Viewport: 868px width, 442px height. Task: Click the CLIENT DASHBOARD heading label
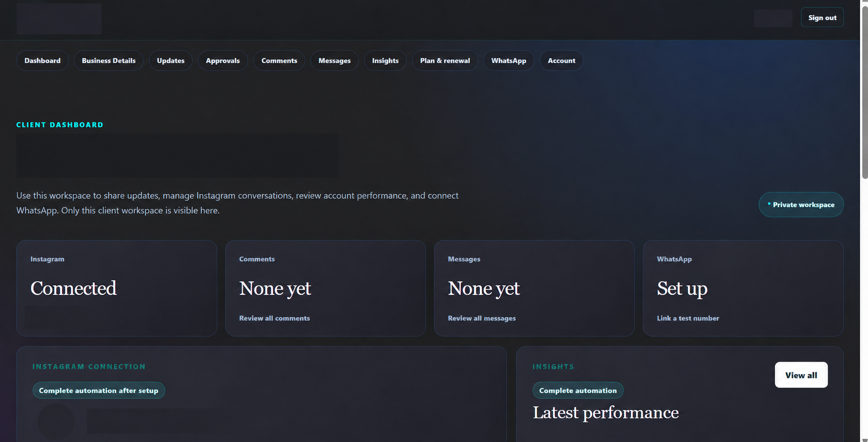coord(60,125)
